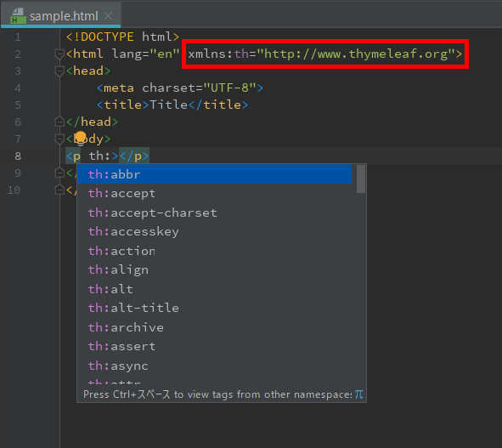Pick th:alt from suggestions

214,289
